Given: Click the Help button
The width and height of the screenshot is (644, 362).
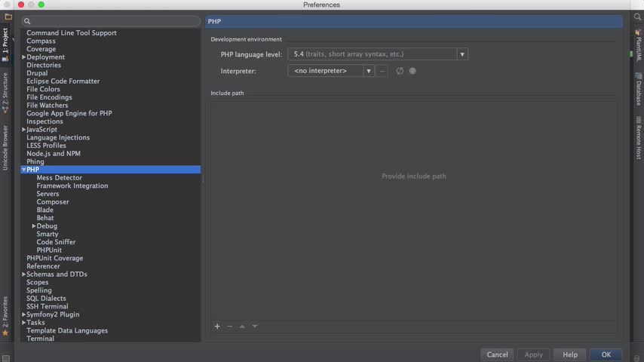Looking at the screenshot, I should click(569, 354).
